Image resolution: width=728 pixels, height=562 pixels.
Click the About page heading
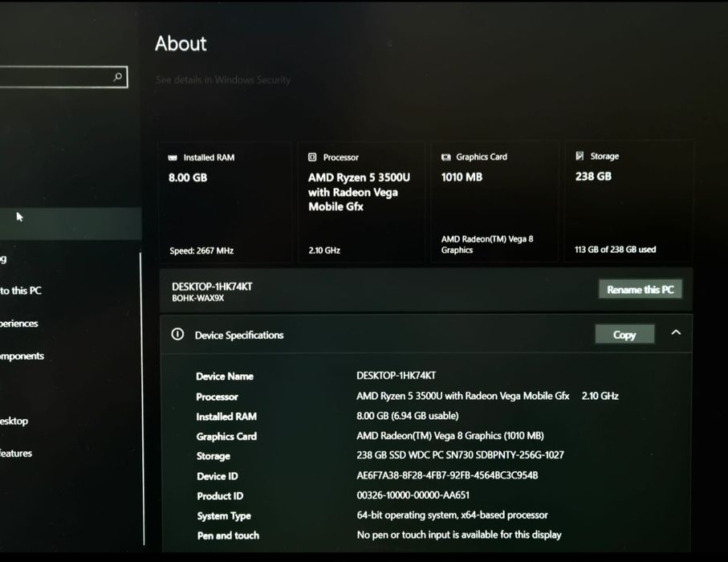[181, 43]
